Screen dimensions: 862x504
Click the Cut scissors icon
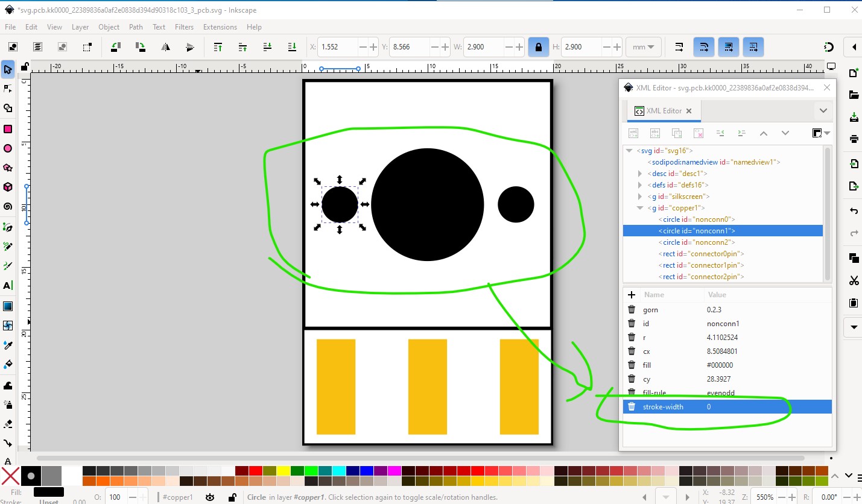coord(854,280)
